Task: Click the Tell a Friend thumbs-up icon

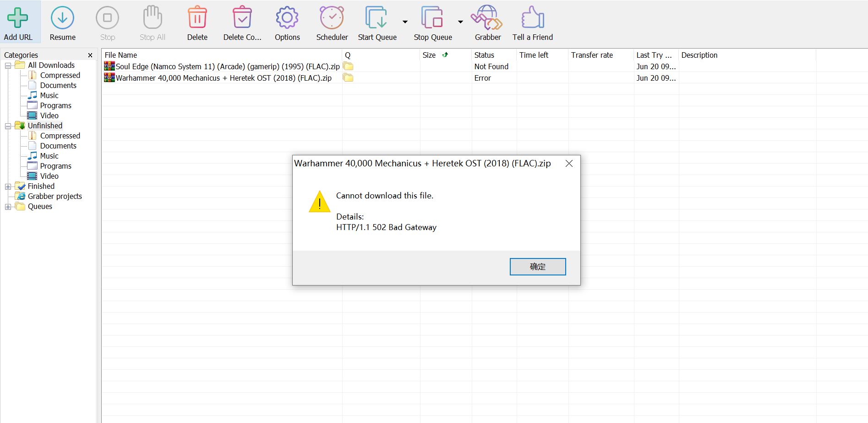Action: (x=532, y=18)
